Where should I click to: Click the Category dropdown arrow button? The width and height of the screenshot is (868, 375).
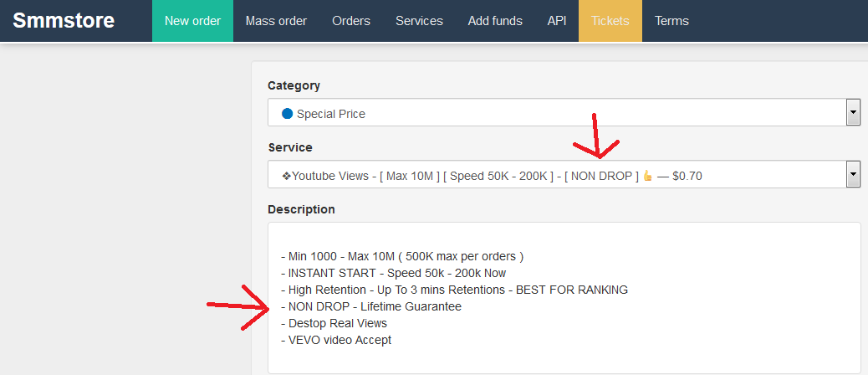pos(853,114)
